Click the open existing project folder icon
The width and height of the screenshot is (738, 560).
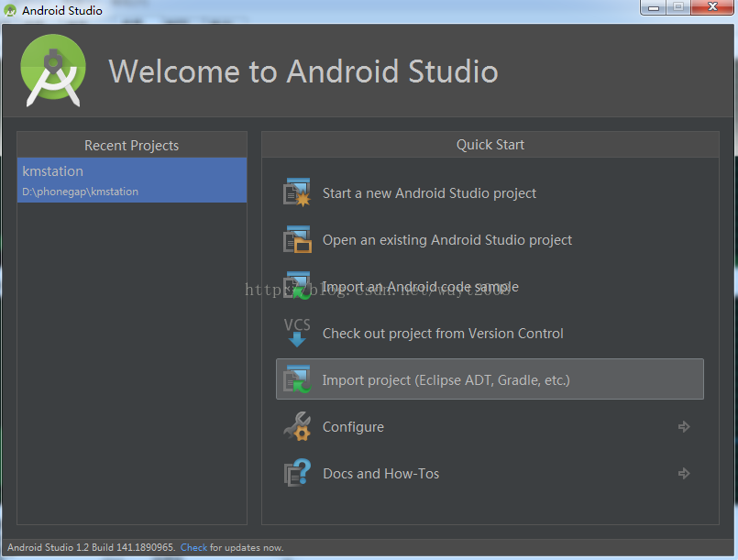[297, 239]
